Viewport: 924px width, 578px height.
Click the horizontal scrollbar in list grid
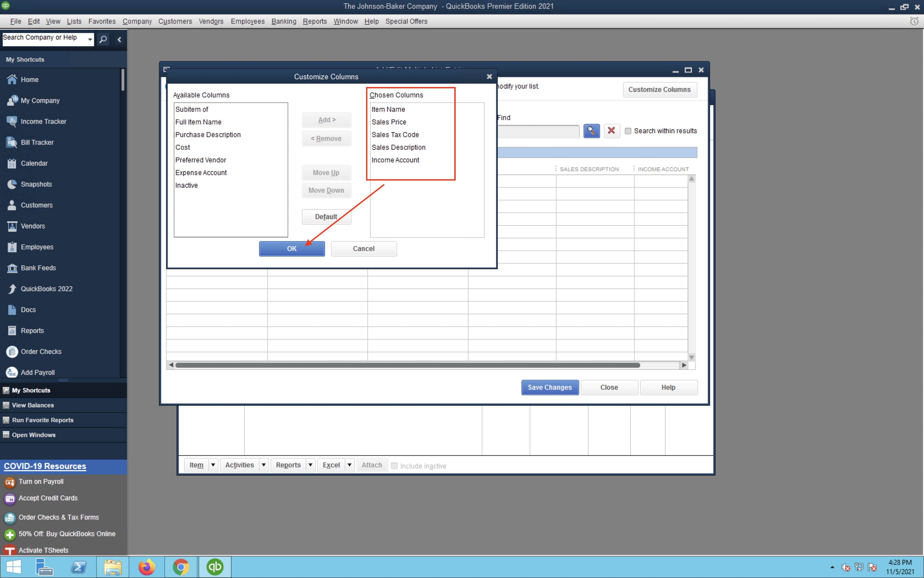tap(408, 366)
